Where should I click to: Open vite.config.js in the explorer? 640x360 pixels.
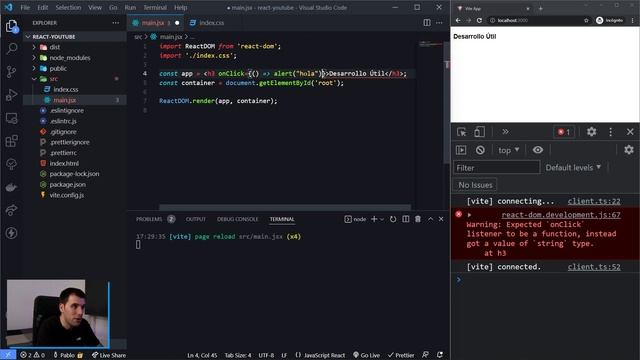[67, 195]
